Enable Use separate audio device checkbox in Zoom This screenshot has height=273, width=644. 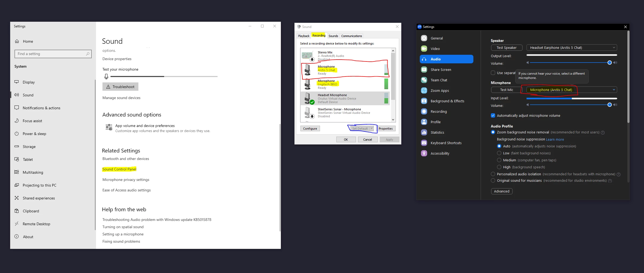(x=493, y=73)
